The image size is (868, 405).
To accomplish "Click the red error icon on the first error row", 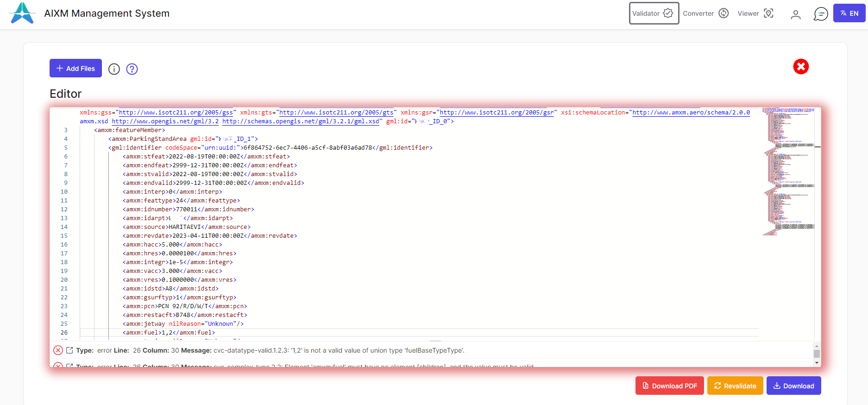I will pyautogui.click(x=58, y=350).
